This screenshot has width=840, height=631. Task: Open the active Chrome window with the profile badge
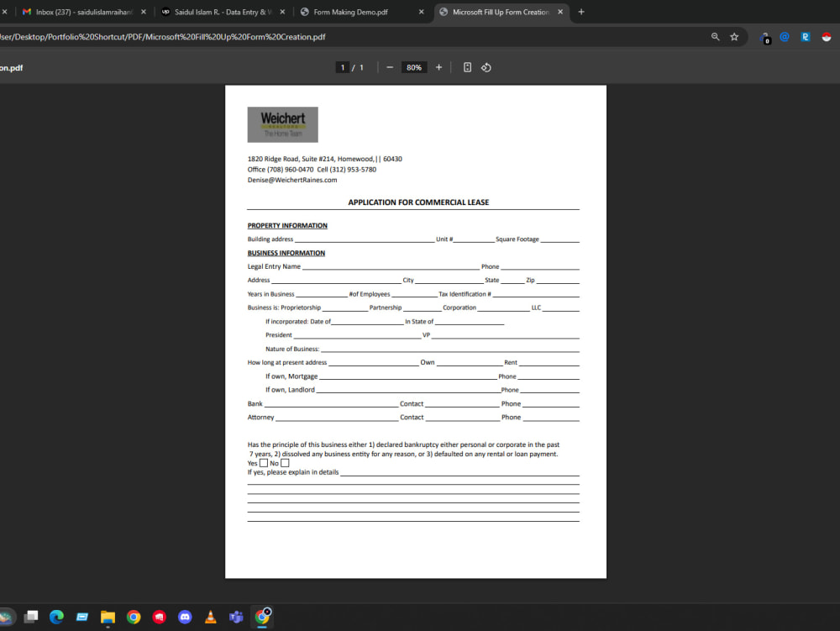[x=262, y=617]
